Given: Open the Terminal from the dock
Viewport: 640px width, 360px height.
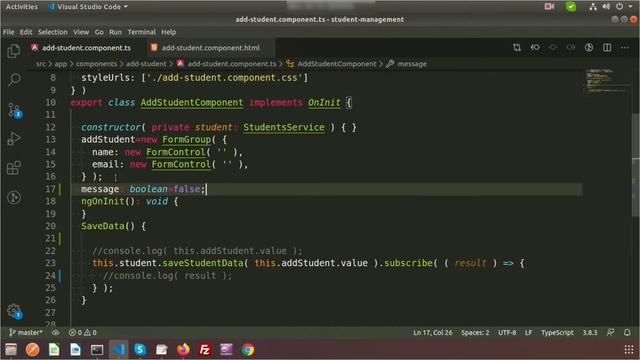Looking at the screenshot, I should pos(97,350).
